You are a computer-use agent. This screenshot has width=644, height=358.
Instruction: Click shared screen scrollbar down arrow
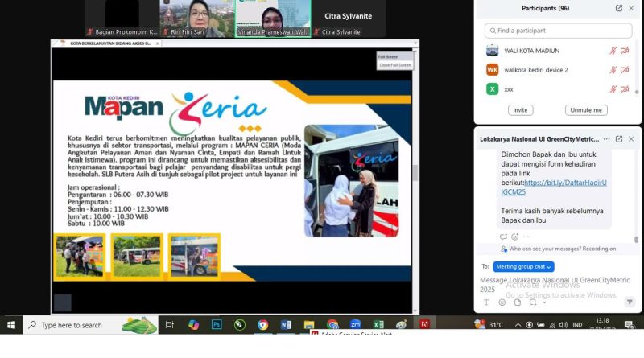coord(415,311)
